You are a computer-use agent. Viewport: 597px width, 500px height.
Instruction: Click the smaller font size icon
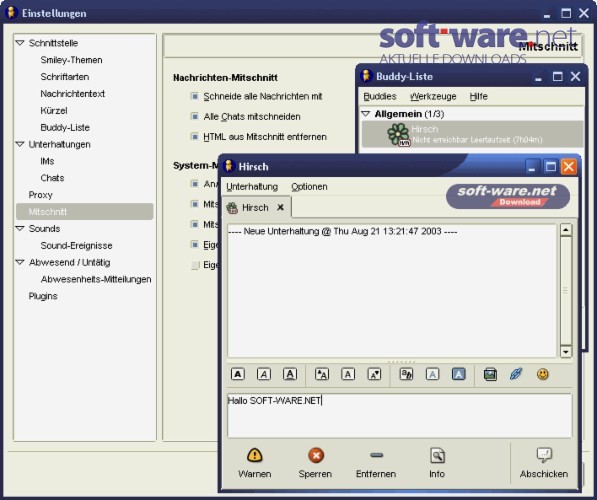coord(374,374)
